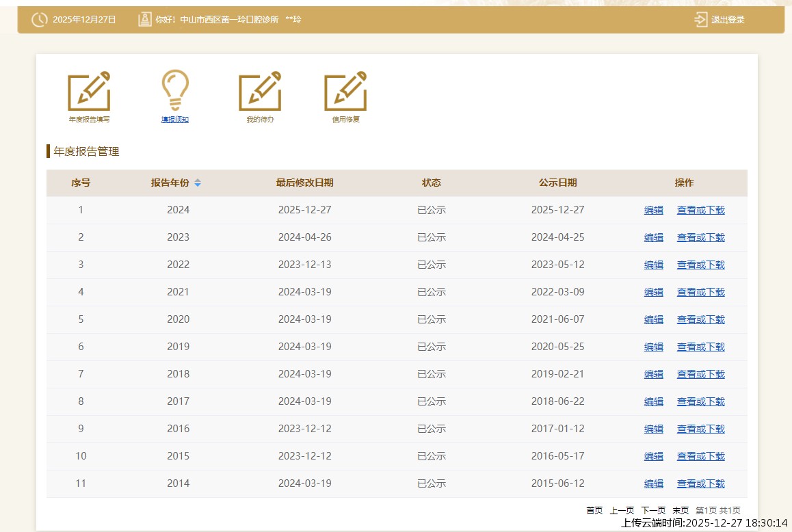
Task: Click 编辑 for the 2019 report
Action: point(654,347)
